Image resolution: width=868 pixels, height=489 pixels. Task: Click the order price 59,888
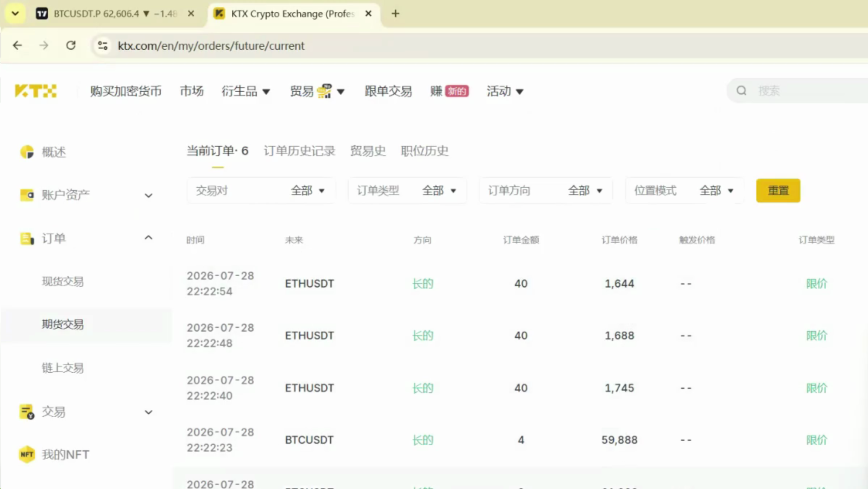[619, 440]
